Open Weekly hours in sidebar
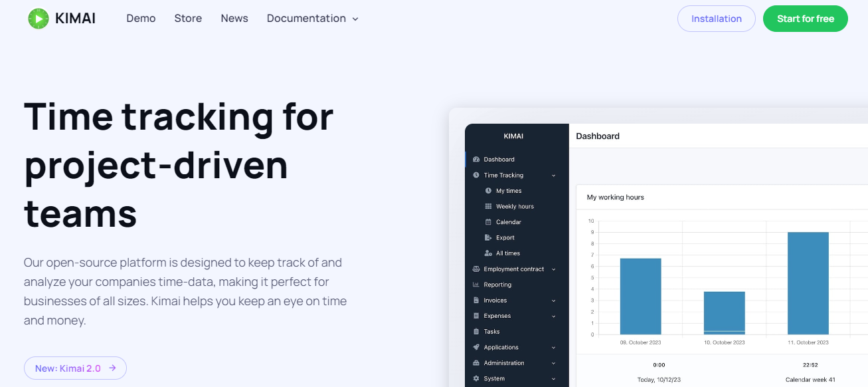 [515, 207]
